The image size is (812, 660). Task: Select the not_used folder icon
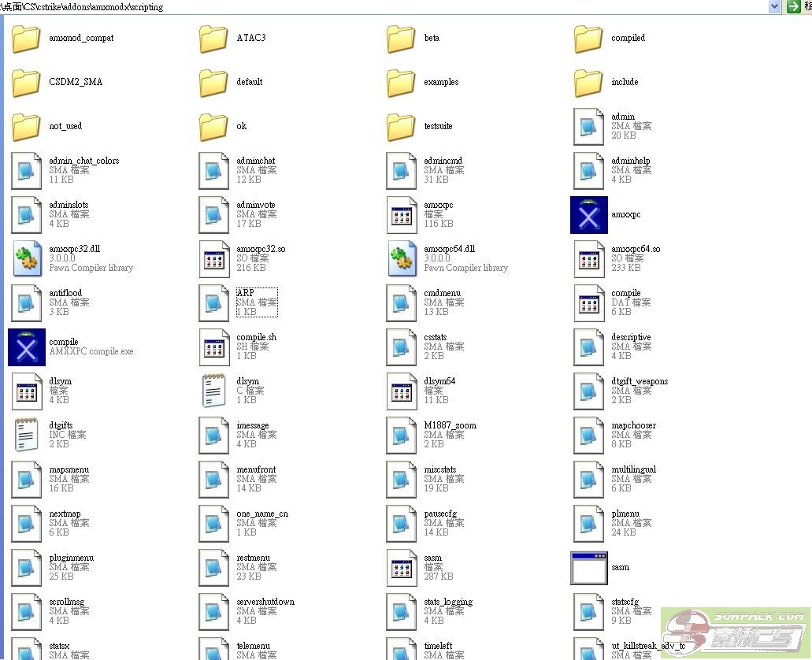click(x=26, y=126)
